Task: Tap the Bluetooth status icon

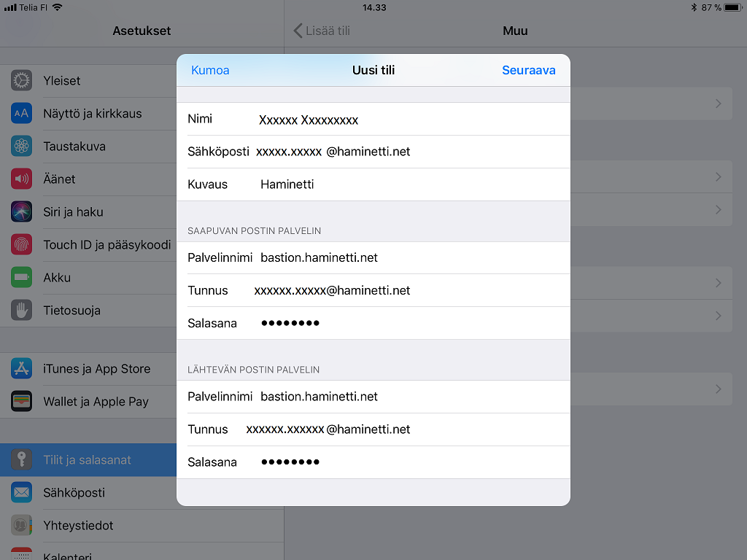Action: (694, 7)
